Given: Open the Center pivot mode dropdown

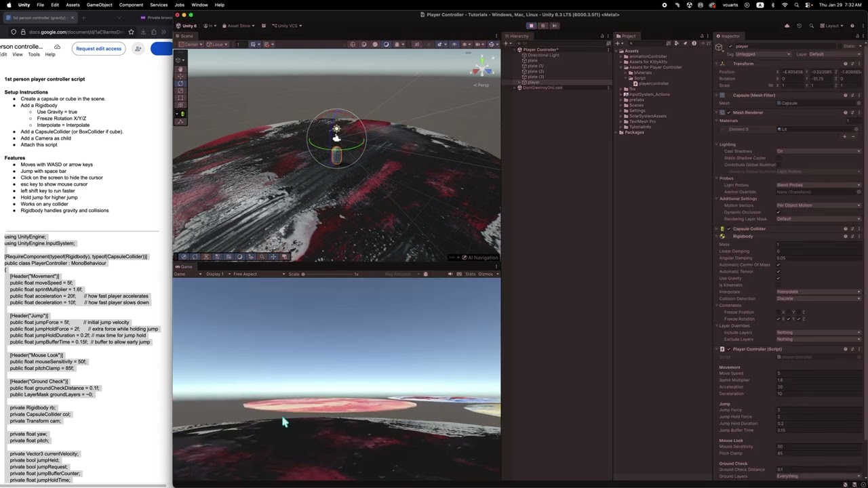Looking at the screenshot, I should (191, 44).
